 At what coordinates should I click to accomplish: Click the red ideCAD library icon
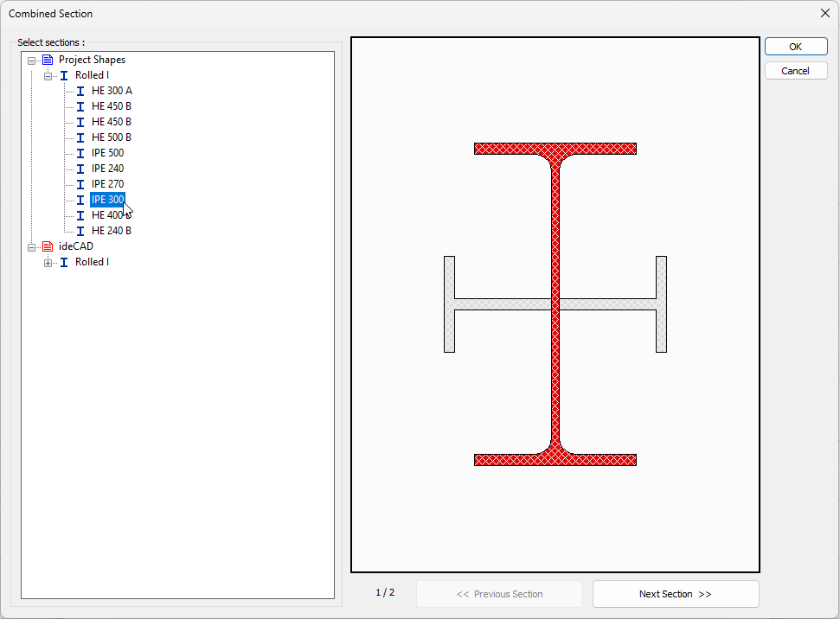48,246
